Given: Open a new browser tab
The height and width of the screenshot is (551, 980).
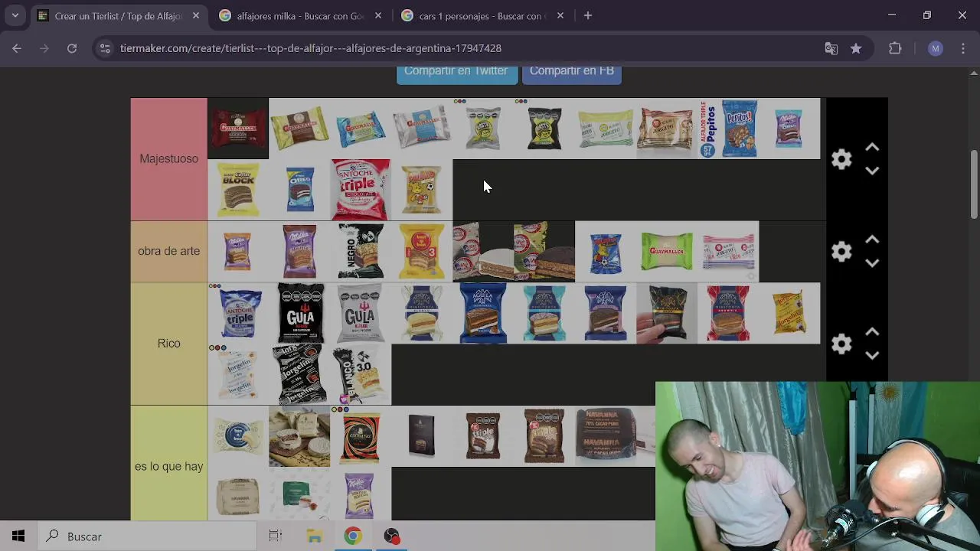Looking at the screenshot, I should click(588, 15).
